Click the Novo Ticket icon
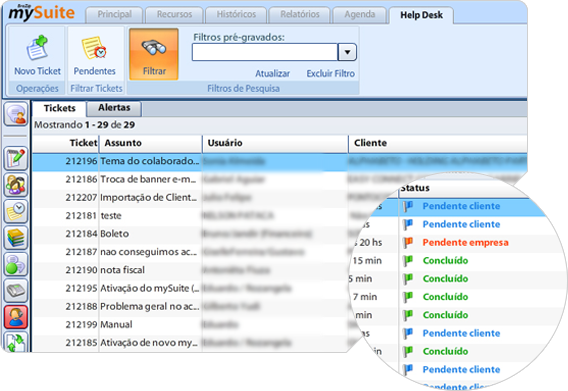Screen dimensions: 568x391 pos(37,48)
